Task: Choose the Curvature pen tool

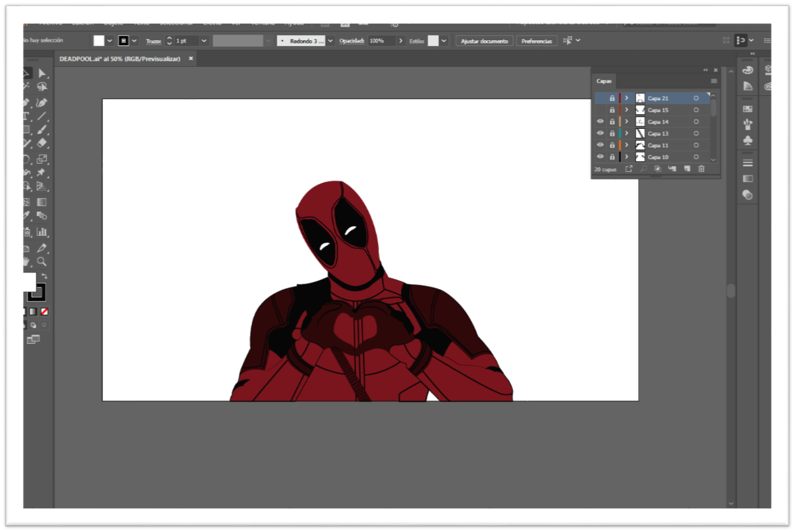Action: click(41, 103)
